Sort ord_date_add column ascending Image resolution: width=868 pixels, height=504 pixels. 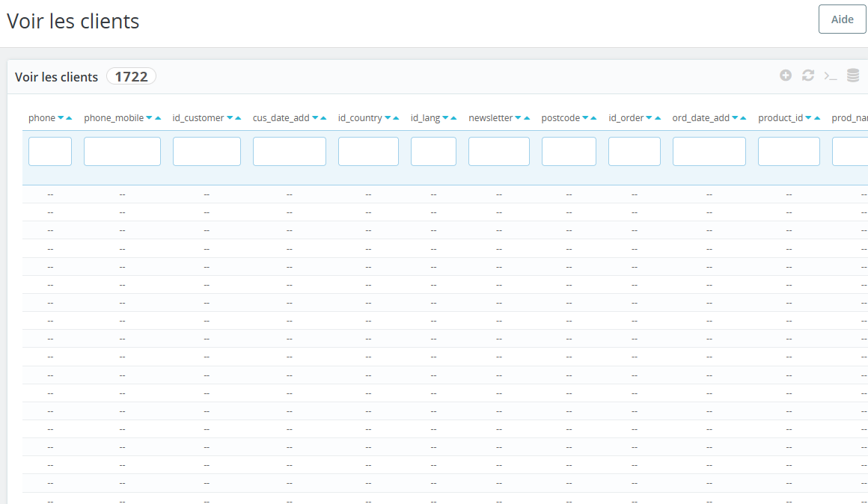(743, 118)
